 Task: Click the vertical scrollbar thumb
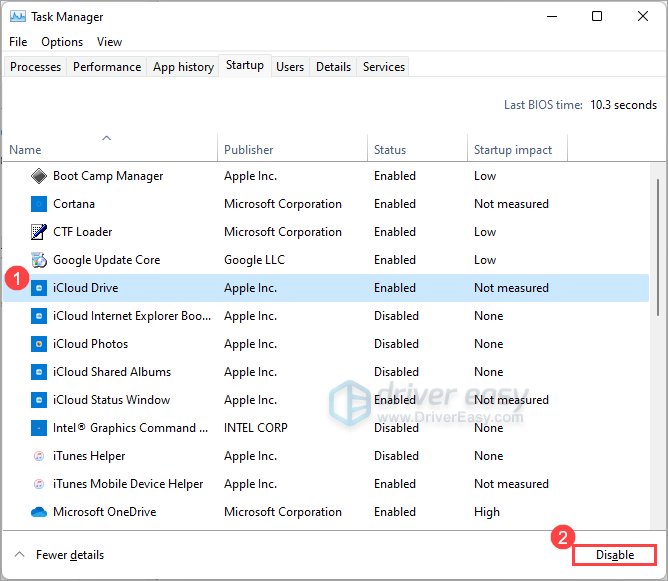click(x=658, y=247)
